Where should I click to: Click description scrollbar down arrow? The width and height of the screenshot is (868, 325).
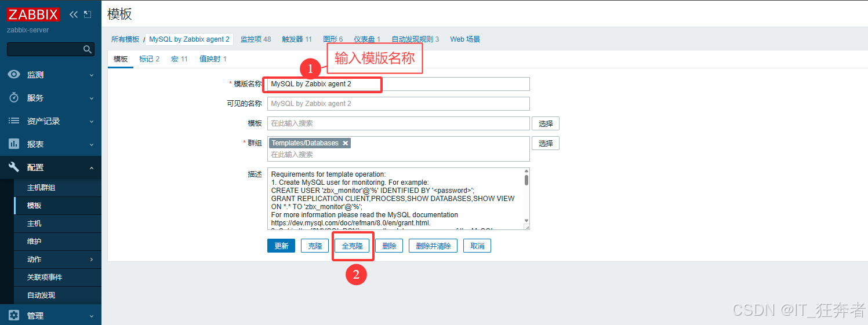pos(526,221)
